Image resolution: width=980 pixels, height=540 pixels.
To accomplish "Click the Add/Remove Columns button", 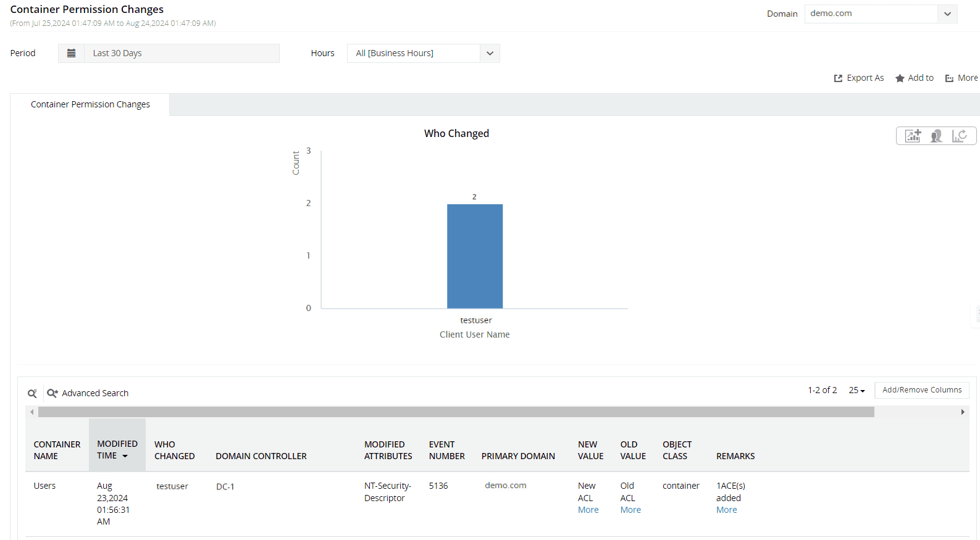I will (921, 390).
